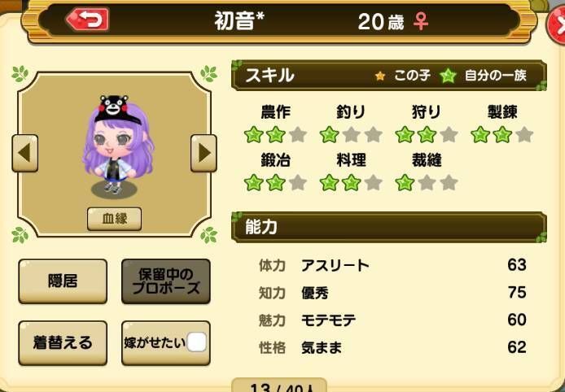Click the green 自分の一族 star legend icon
This screenshot has width=565, height=392.
pyautogui.click(x=448, y=76)
